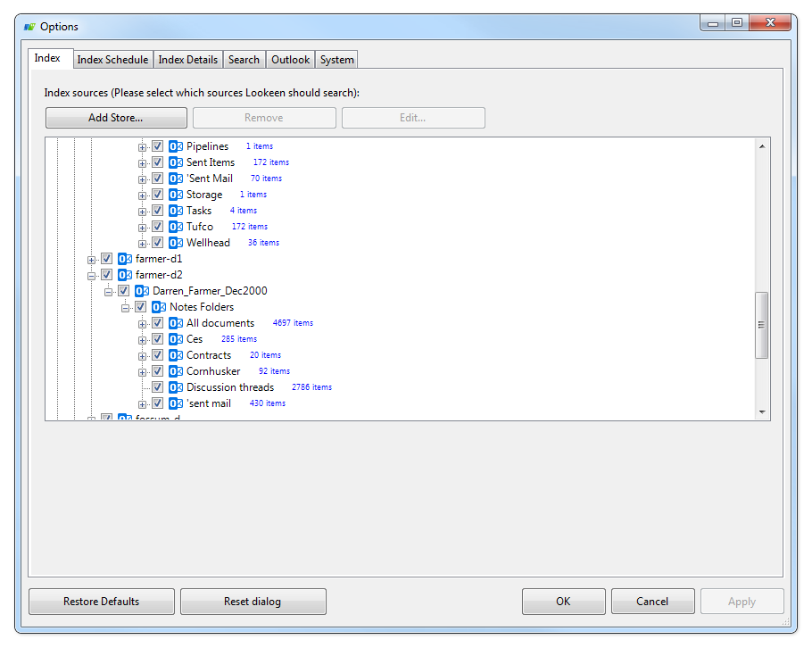Expand the Wellhead folder
Viewport: 812px width, 648px height.
coord(143,244)
